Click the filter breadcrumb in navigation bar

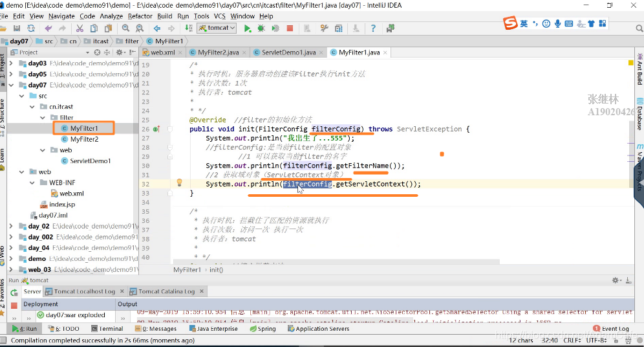(x=128, y=41)
